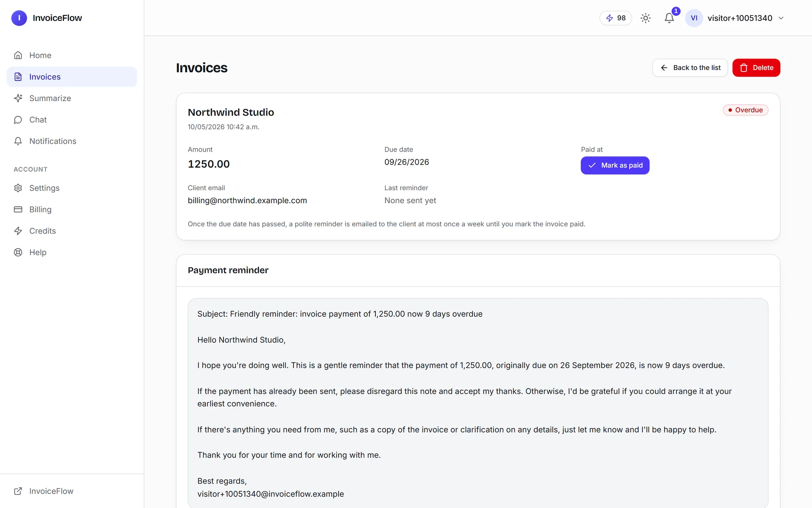Toggle the light/dark theme sun icon
Viewport: 812px width, 508px height.
[646, 18]
